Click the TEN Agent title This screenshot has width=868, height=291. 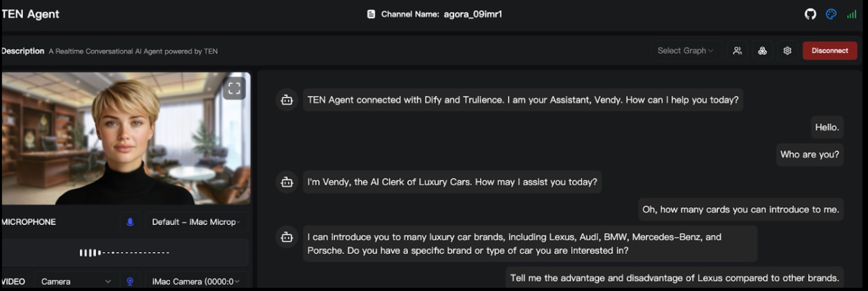(30, 14)
